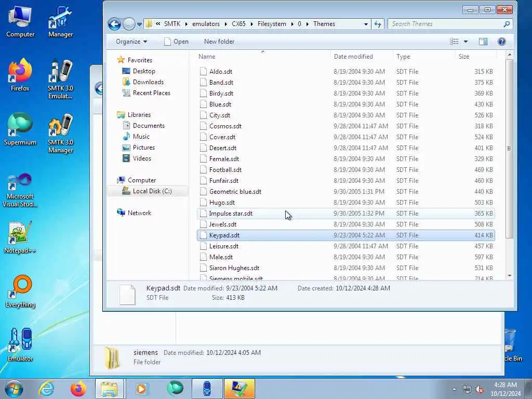The height and width of the screenshot is (399, 532).
Task: Open Desktop in navigation pane
Action: 144,71
